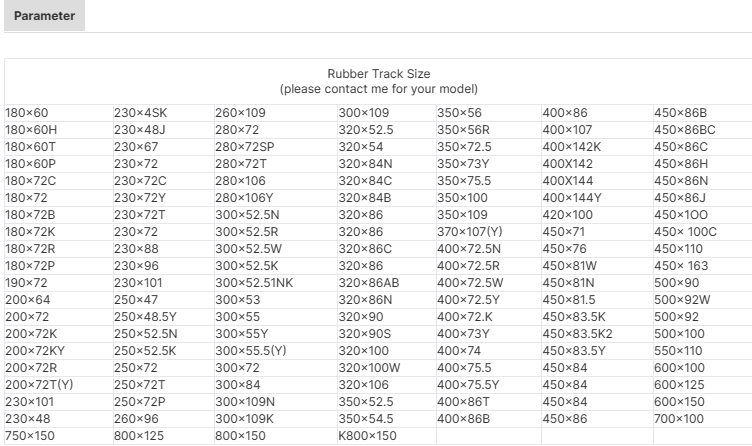Select the 500×92W size entry
The height and width of the screenshot is (446, 752).
(x=703, y=300)
